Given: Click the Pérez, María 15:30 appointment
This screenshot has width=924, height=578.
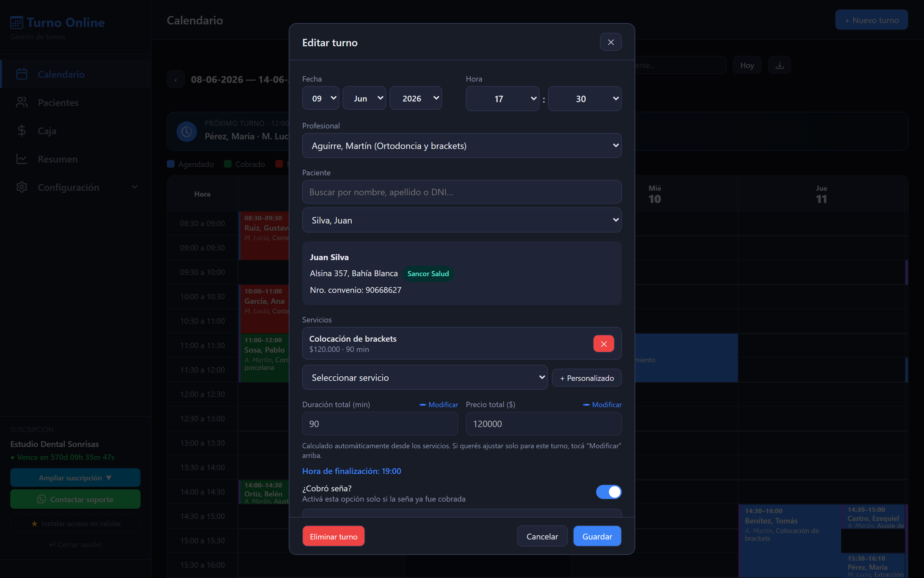Looking at the screenshot, I should point(873,565).
